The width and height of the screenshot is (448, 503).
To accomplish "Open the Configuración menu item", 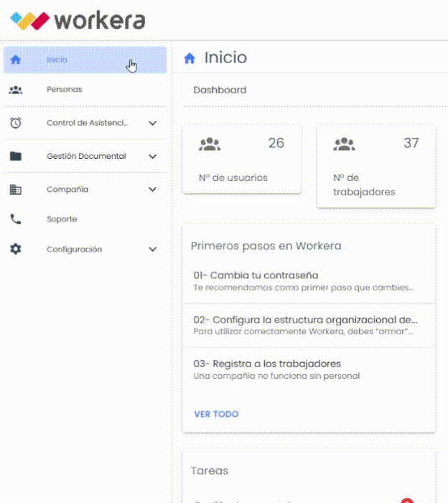I will tap(85, 249).
